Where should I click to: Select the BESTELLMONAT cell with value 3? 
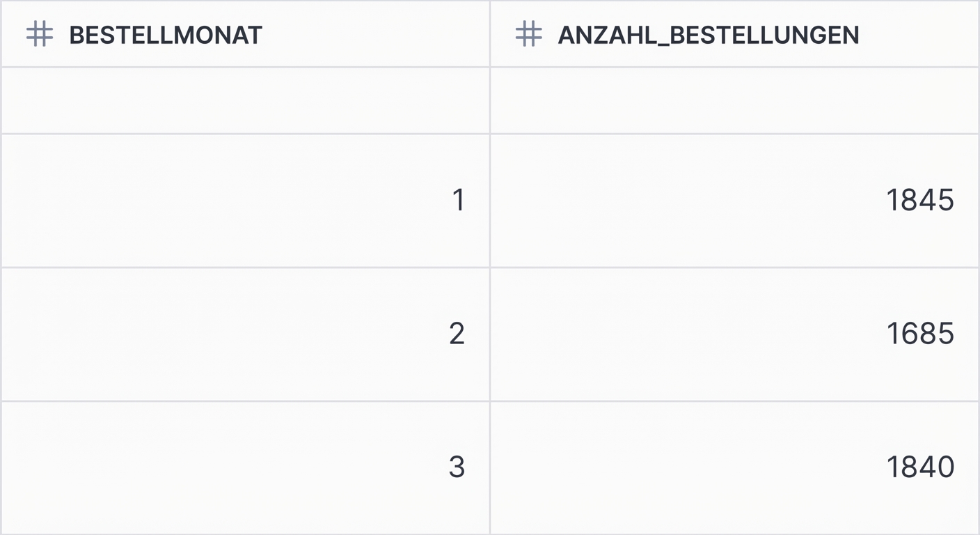pos(245,467)
